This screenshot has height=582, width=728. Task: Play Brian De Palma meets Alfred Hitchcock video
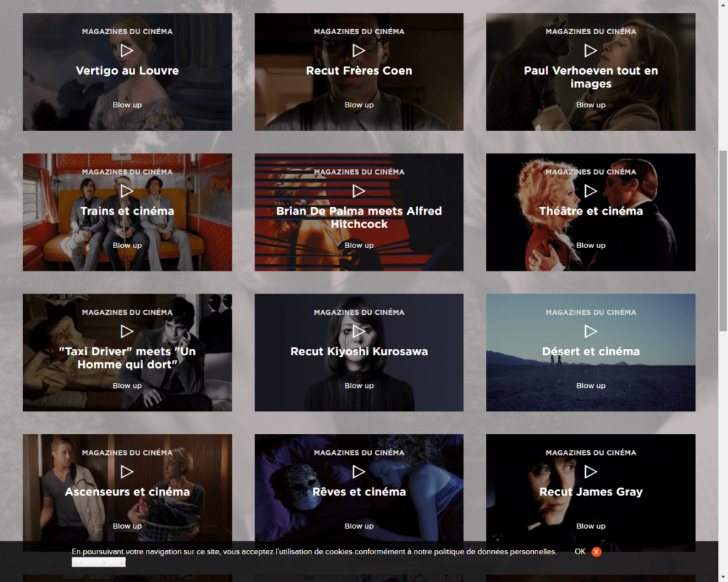[x=358, y=190]
